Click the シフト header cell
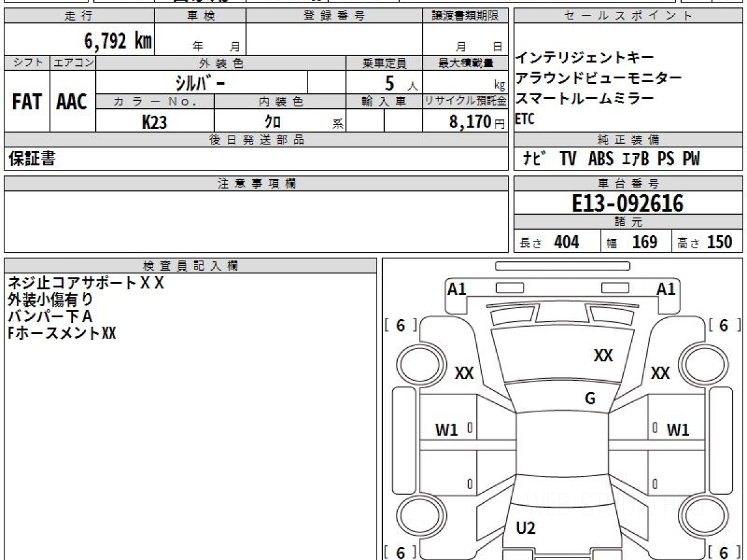 (27, 63)
